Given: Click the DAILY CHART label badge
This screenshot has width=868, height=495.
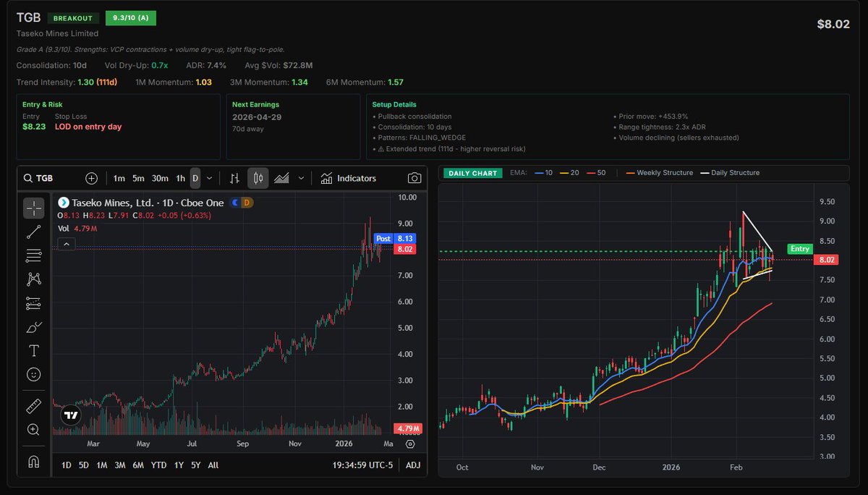Looking at the screenshot, I should pyautogui.click(x=473, y=173).
